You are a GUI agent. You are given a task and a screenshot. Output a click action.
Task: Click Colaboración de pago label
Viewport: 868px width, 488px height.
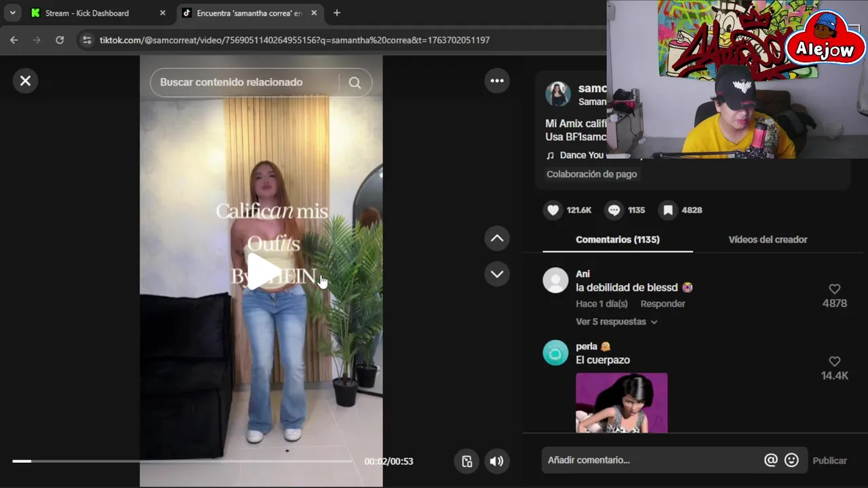click(x=591, y=174)
